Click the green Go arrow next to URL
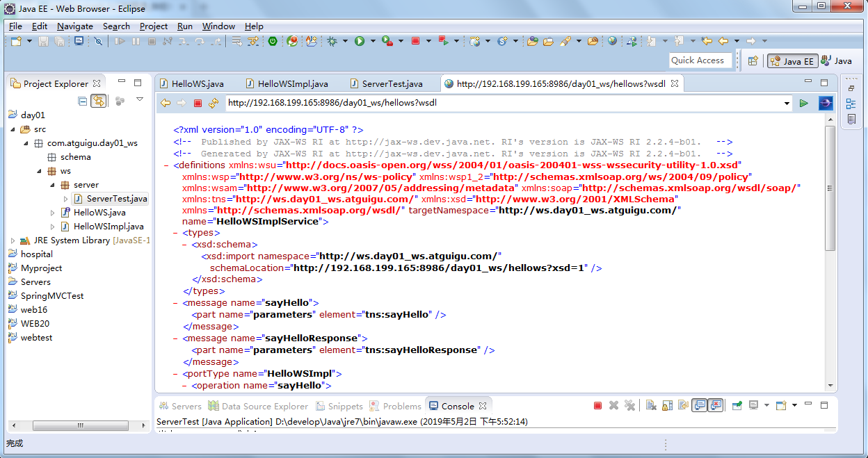Screen dimensions: 868x458 [x=804, y=103]
